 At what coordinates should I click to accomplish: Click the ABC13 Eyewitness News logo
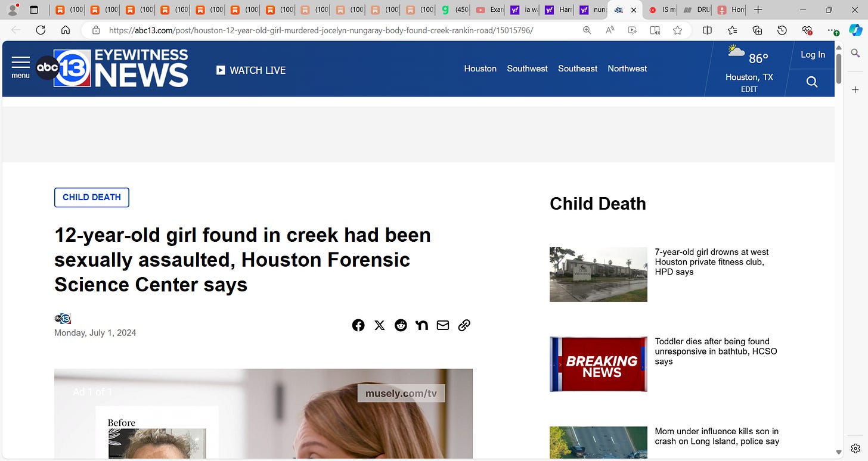pos(112,68)
